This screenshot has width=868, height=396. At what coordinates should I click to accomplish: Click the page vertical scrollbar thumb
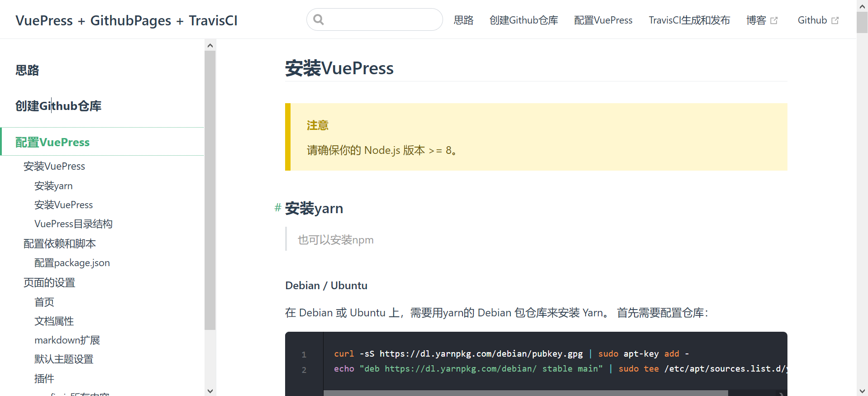(x=862, y=23)
